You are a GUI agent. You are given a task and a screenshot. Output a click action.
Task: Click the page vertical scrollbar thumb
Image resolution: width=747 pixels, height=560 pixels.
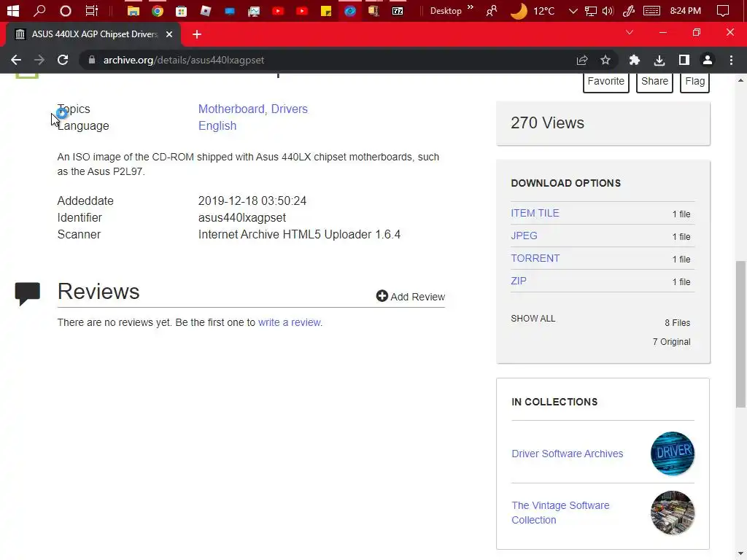[x=740, y=334]
